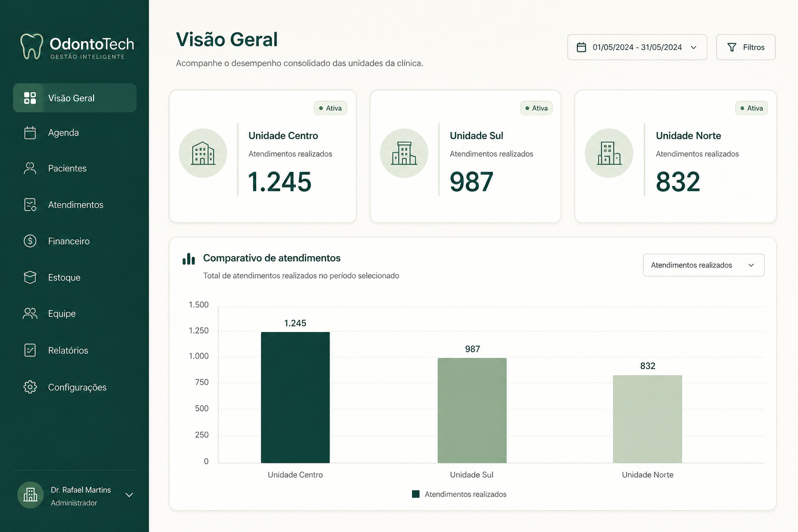
Task: Go to Agenda in sidebar
Action: (x=75, y=132)
